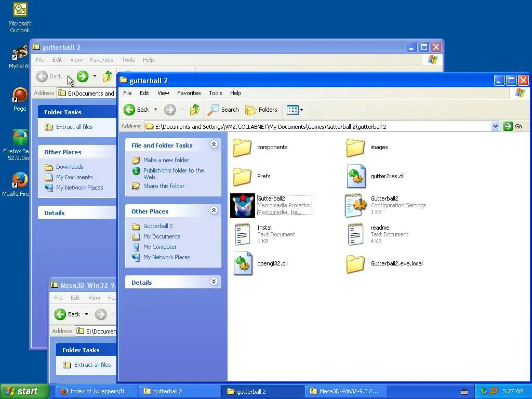532x399 pixels.
Task: Select the Install text document icon
Action: [x=242, y=234]
